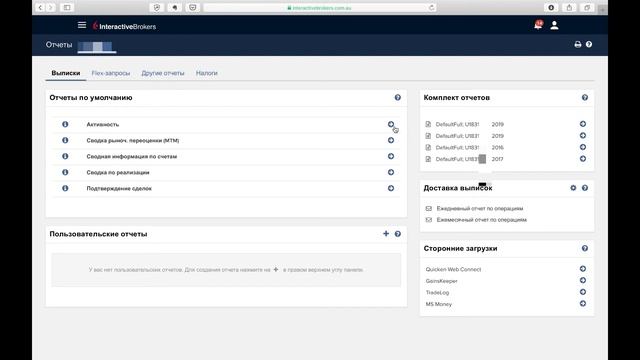Run DefaultFull 2016 report arrow
The width and height of the screenshot is (640, 360).
tap(583, 147)
